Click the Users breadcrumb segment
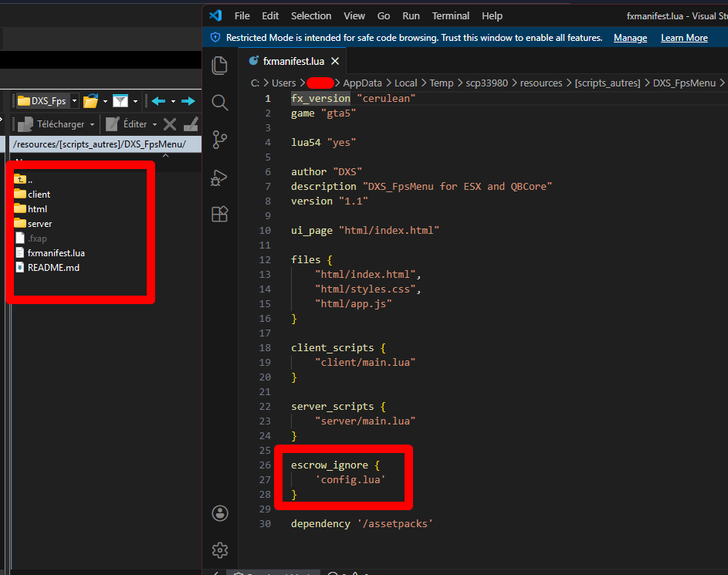728x575 pixels. tap(283, 83)
